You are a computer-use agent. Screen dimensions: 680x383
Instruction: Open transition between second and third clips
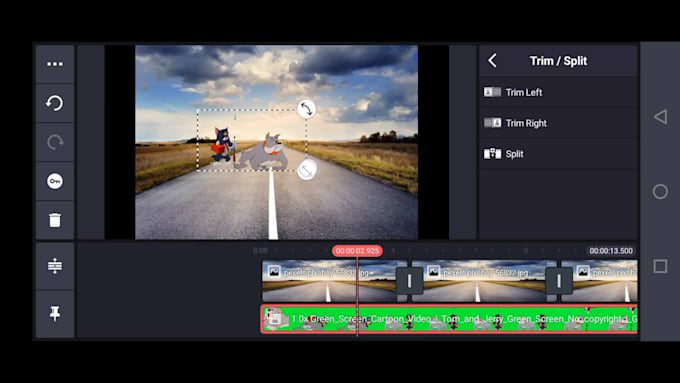click(559, 281)
